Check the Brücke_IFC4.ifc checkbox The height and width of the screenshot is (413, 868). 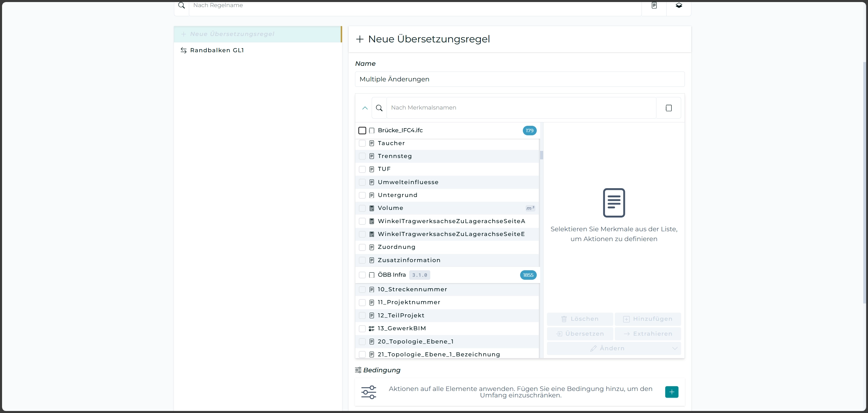(x=362, y=131)
